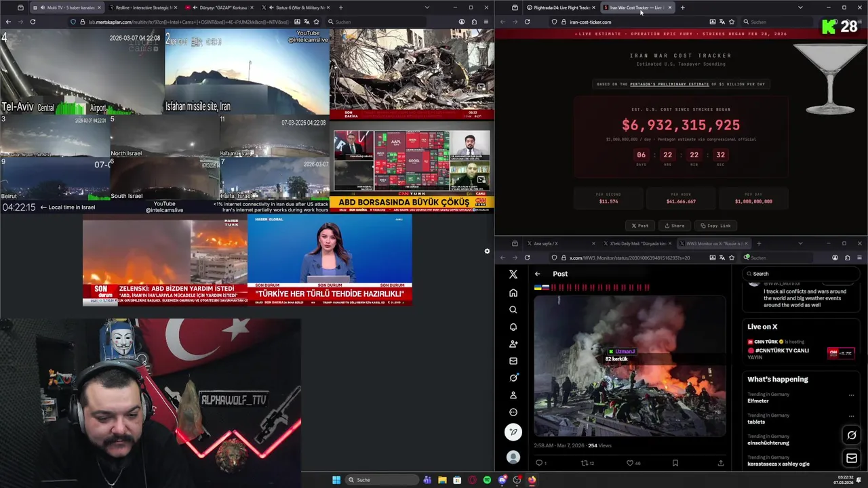Image resolution: width=868 pixels, height=488 pixels.
Task: Open more options for tablets trend
Action: click(x=851, y=416)
